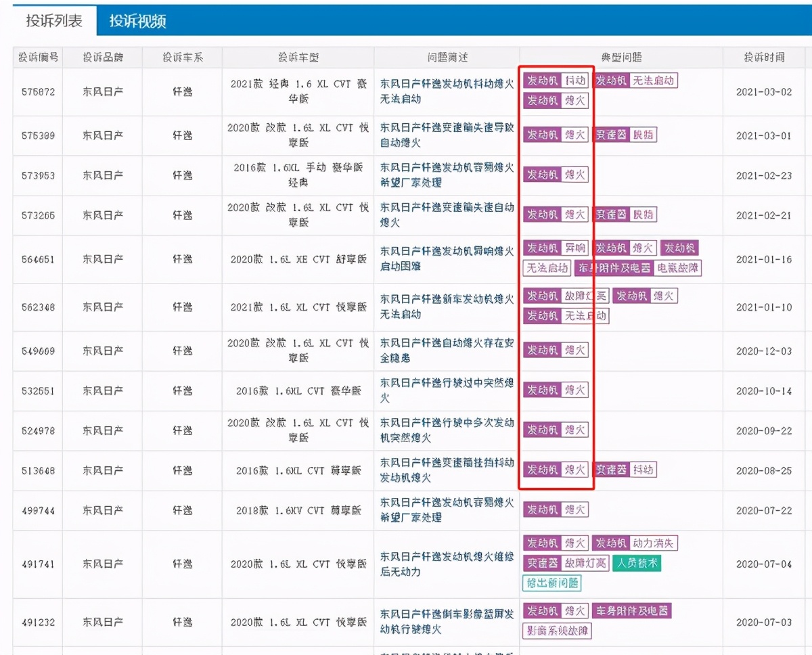Select the car model 2020款 1.6L XE CVT 舒享版

coord(298,259)
